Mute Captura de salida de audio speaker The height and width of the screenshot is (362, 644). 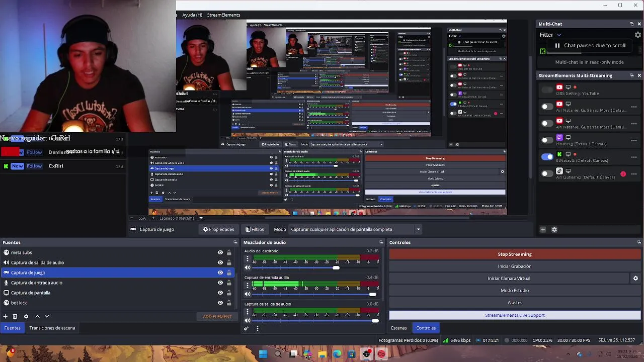click(x=247, y=320)
